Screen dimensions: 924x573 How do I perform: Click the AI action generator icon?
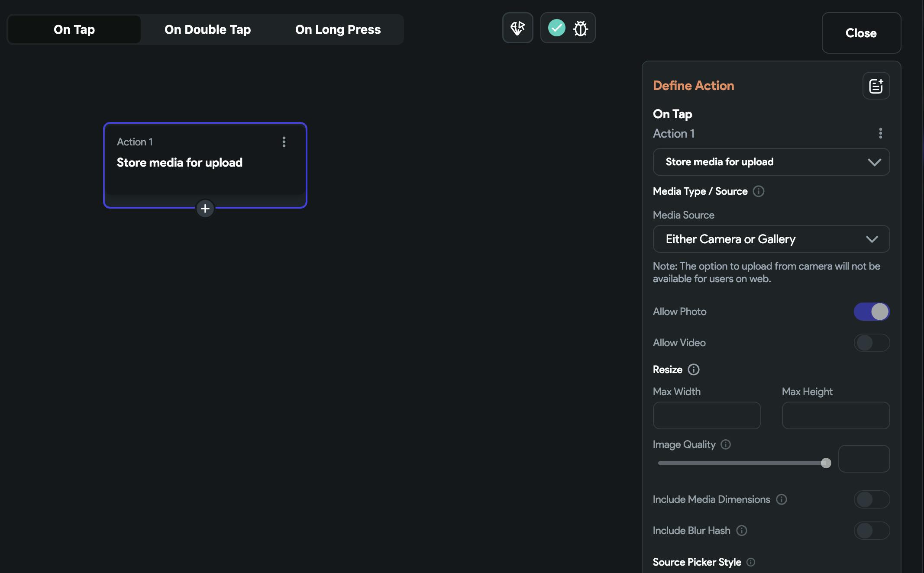tap(517, 28)
